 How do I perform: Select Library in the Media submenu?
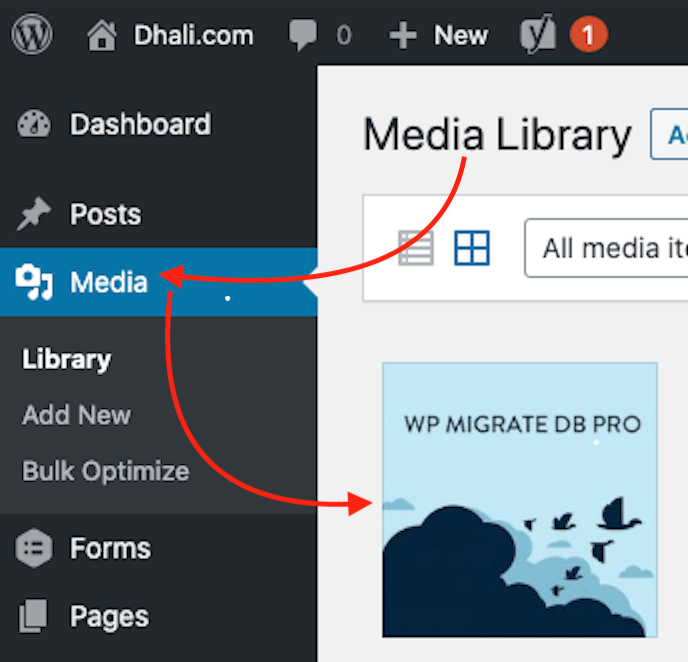pyautogui.click(x=66, y=360)
